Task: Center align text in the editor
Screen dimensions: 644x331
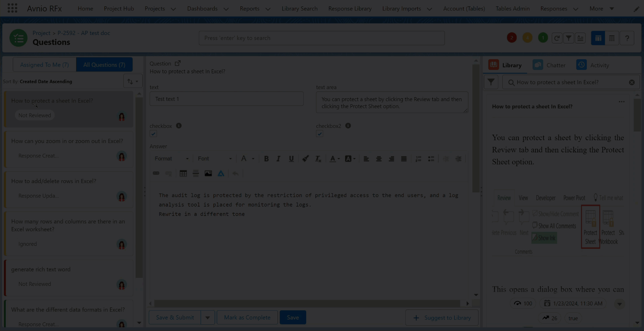Action: click(x=379, y=159)
